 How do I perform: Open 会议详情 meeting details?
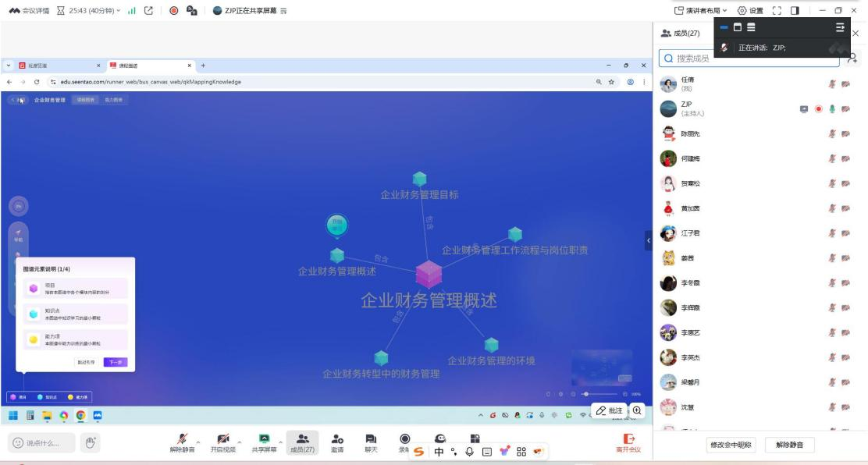29,10
